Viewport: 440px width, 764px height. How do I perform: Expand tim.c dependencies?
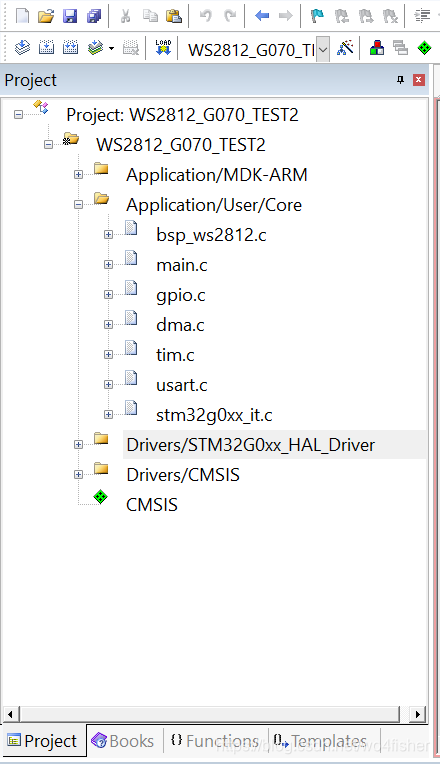pyautogui.click(x=109, y=355)
